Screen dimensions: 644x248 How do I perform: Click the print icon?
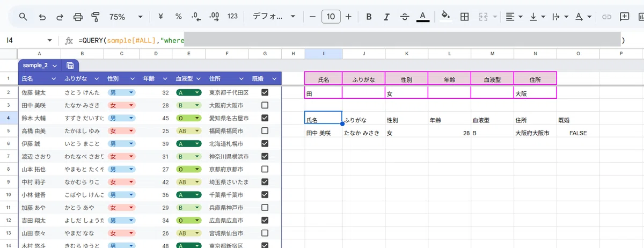[x=78, y=17]
